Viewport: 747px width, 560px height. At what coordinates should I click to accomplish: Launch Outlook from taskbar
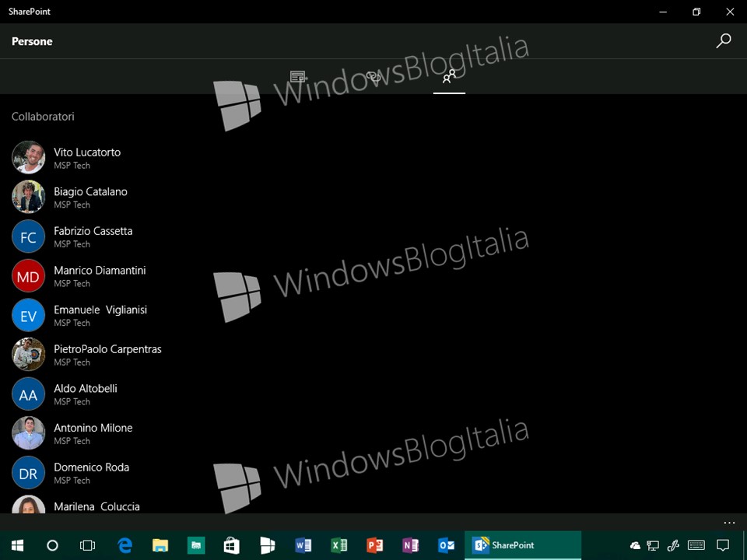(446, 545)
